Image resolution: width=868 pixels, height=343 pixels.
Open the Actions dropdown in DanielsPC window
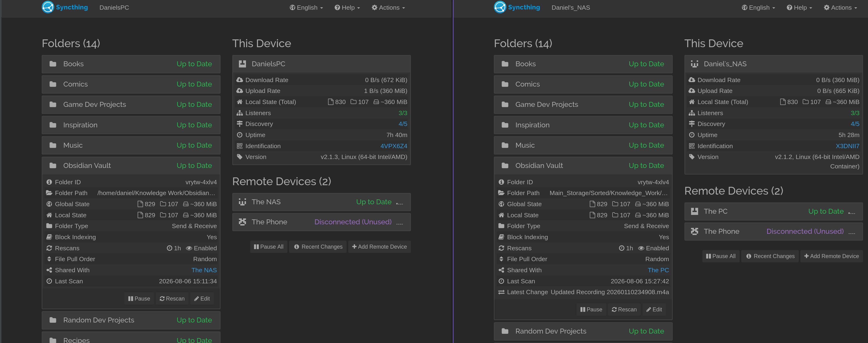point(389,7)
